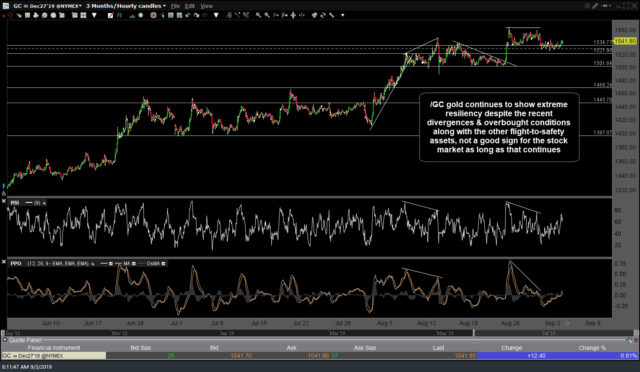Click the 1534.77 horizontal line price label

click(602, 42)
